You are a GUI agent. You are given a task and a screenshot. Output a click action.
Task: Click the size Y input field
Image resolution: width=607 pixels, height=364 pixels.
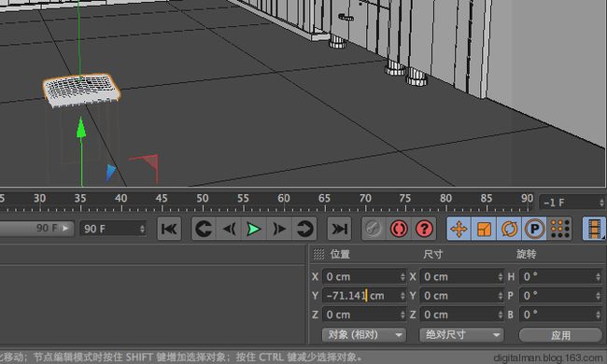click(x=462, y=296)
